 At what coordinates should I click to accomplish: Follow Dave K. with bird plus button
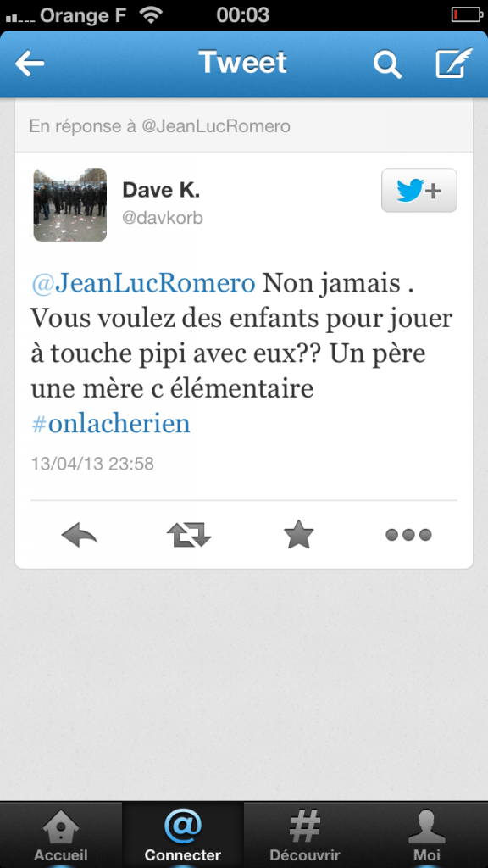[x=419, y=191]
